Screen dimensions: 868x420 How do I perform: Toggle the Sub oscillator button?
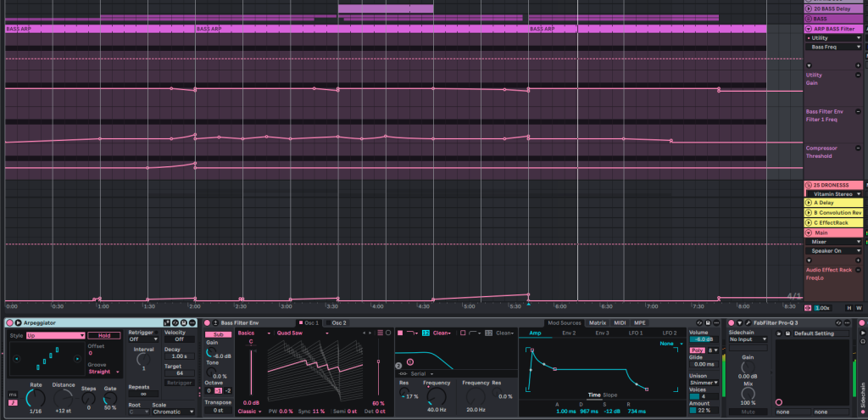tap(218, 334)
